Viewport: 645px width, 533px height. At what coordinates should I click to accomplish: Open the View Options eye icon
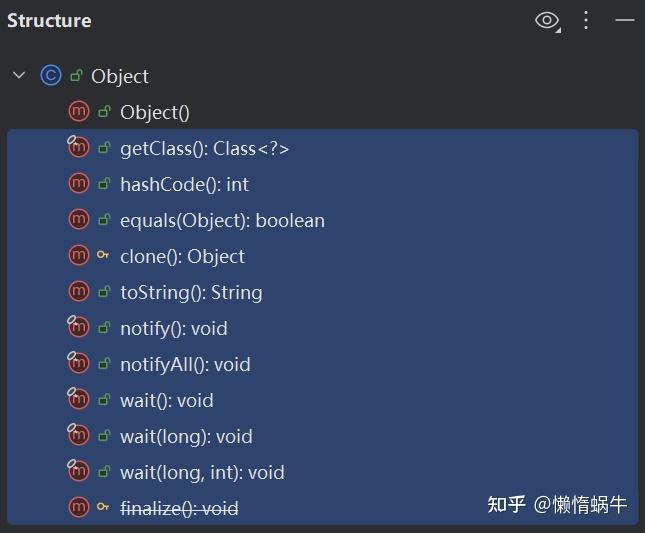(547, 20)
